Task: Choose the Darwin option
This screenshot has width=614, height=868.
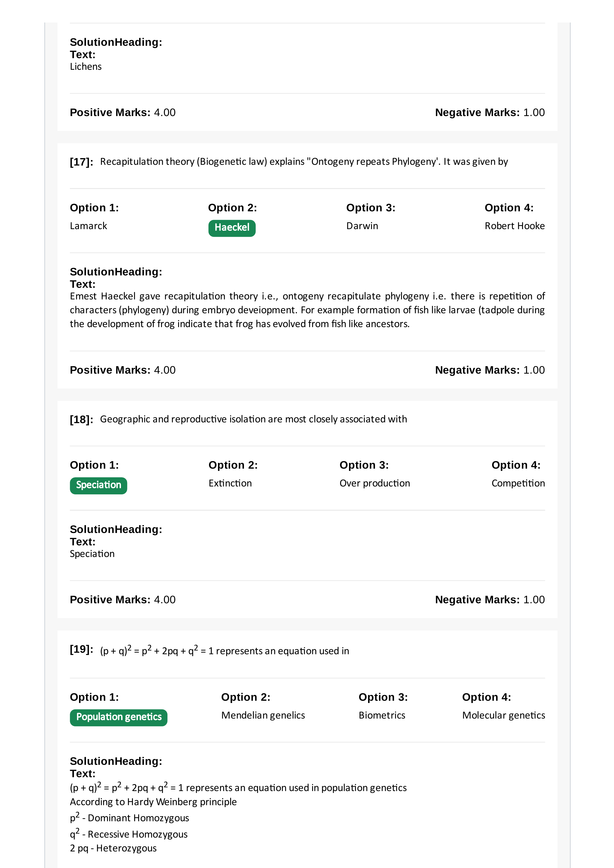Action: pos(362,226)
